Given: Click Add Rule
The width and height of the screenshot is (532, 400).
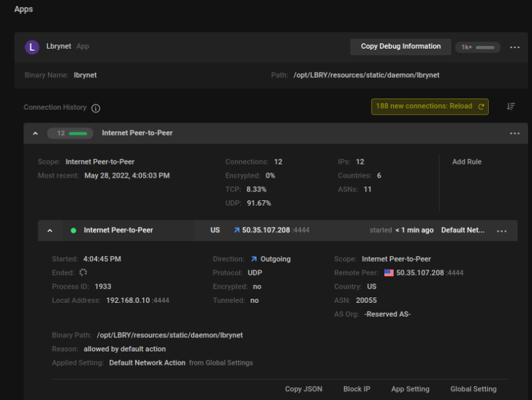Looking at the screenshot, I should pyautogui.click(x=467, y=162).
